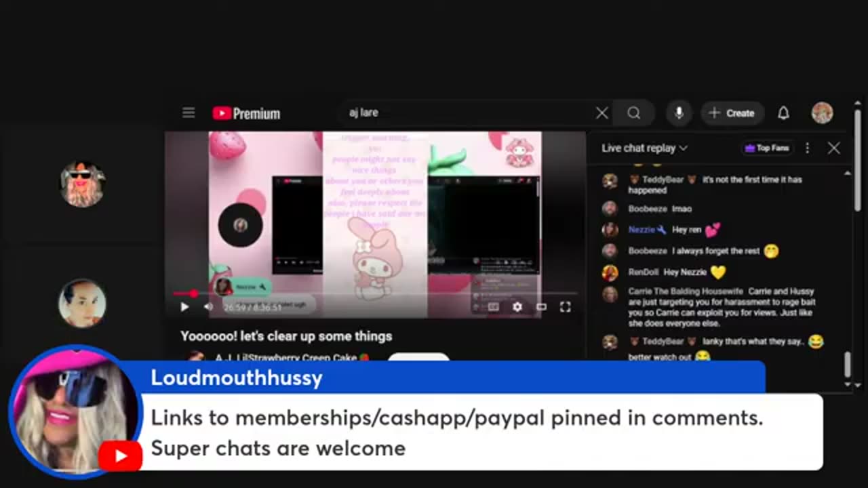This screenshot has width=868, height=488.
Task: Open RenDoll's chat avatar
Action: (x=610, y=272)
